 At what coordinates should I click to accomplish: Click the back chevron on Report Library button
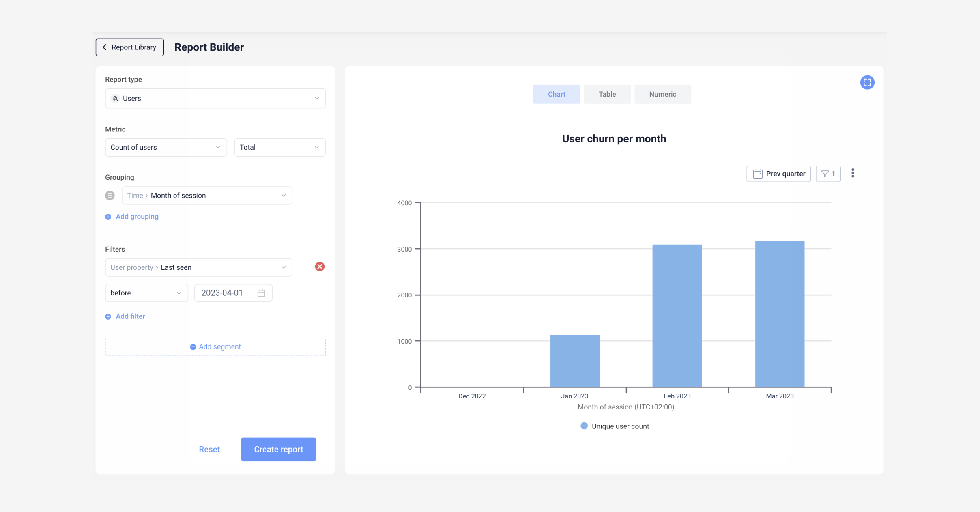click(x=105, y=47)
